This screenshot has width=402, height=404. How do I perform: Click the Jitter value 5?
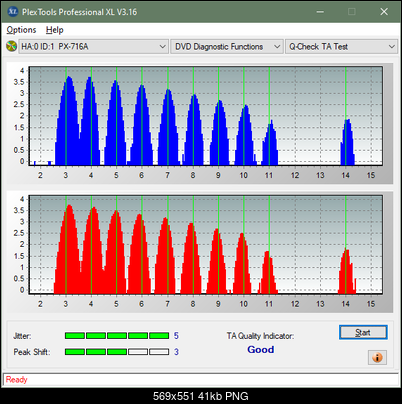coord(176,336)
